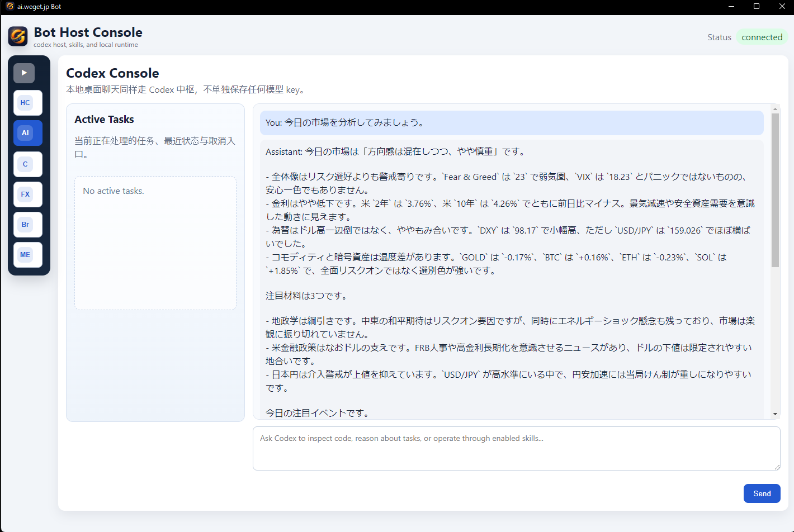Open the ME sidebar section
Image resolution: width=794 pixels, height=532 pixels.
point(28,255)
